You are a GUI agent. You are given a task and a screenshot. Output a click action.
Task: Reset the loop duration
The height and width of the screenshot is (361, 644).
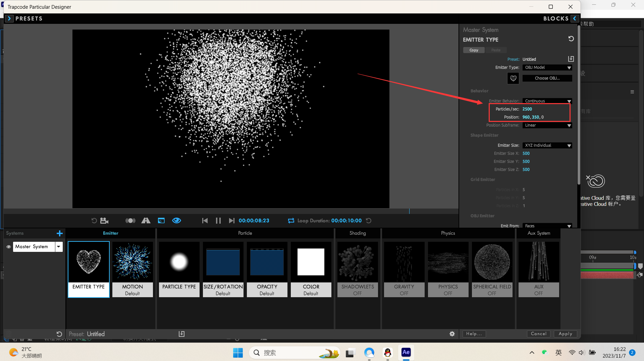[x=369, y=221]
